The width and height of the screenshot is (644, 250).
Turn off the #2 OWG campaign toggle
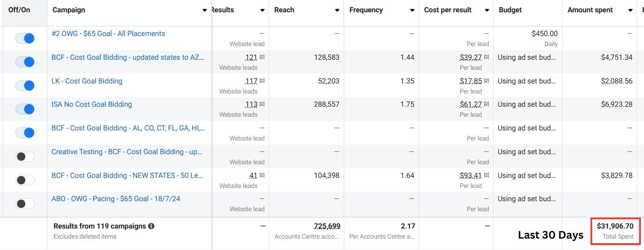[25, 38]
